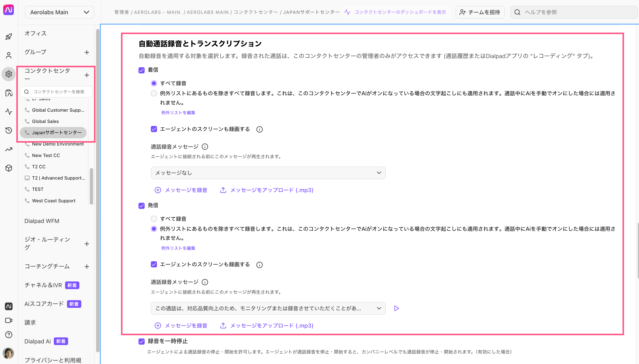Open the trending analytics icon in sidebar
Image resolution: width=639 pixels, height=364 pixels.
(x=9, y=149)
